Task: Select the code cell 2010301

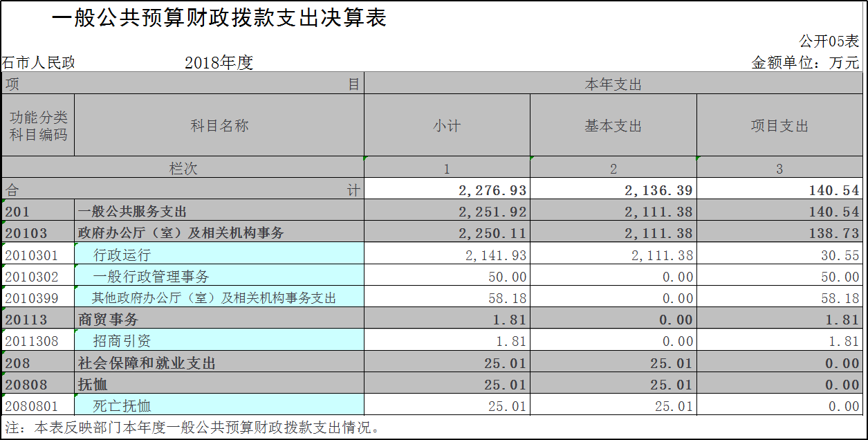Action: coord(38,255)
